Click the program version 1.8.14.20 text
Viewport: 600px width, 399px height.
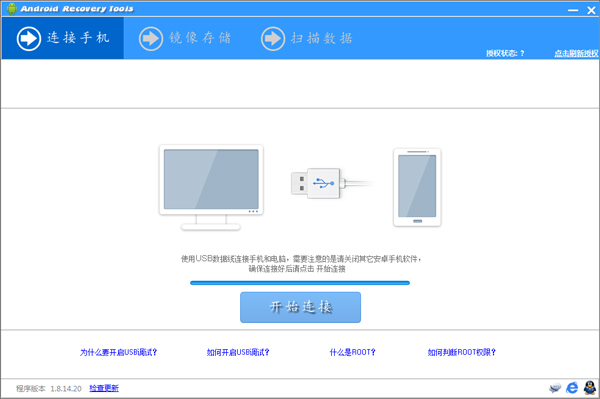click(49, 389)
